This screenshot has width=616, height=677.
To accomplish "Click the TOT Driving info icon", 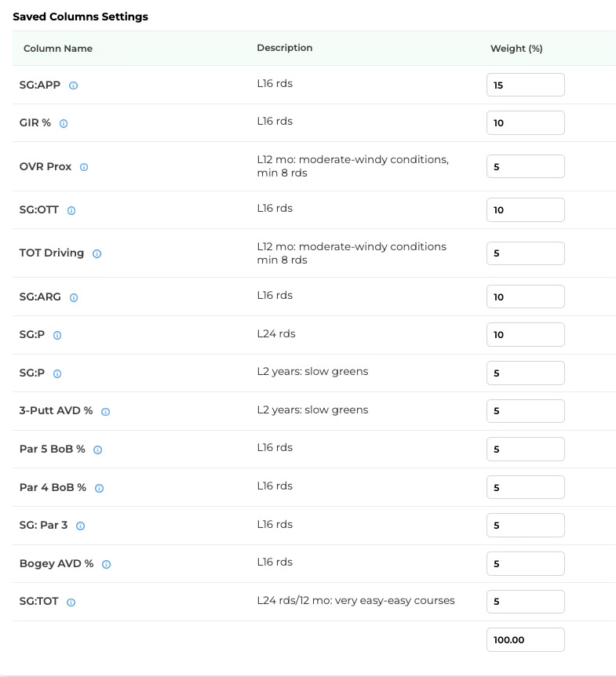I will (x=97, y=254).
